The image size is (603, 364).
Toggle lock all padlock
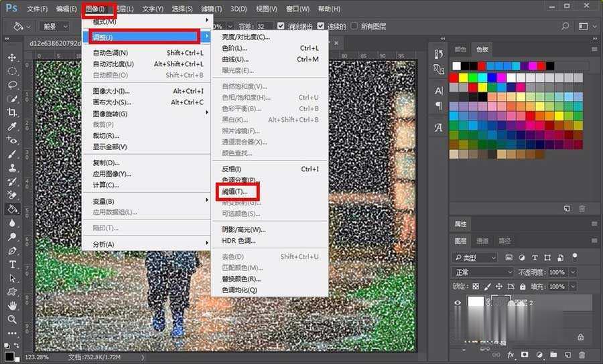coord(523,286)
